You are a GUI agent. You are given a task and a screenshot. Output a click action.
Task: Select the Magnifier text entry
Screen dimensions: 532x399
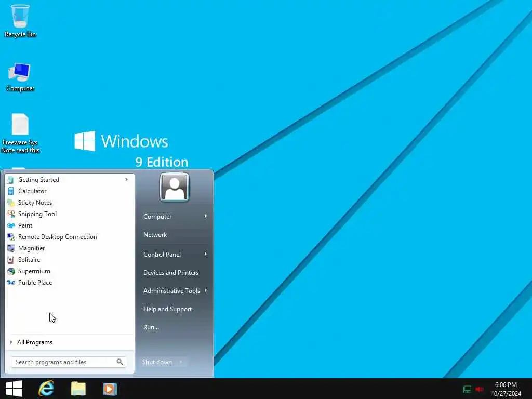point(32,248)
